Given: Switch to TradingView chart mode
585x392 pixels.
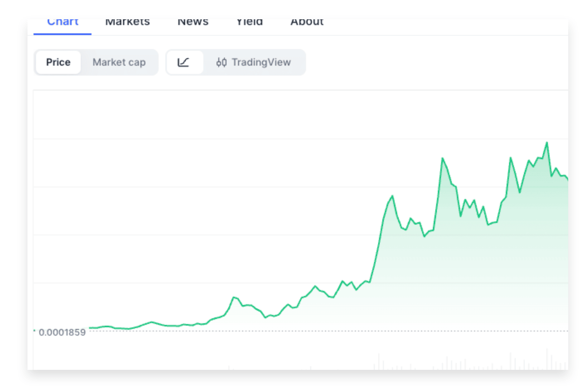Looking at the screenshot, I should pyautogui.click(x=254, y=62).
